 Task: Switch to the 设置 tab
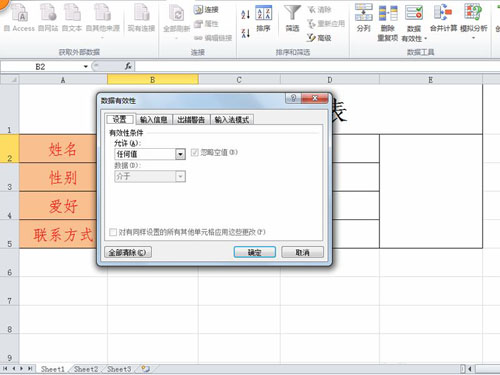pyautogui.click(x=120, y=119)
